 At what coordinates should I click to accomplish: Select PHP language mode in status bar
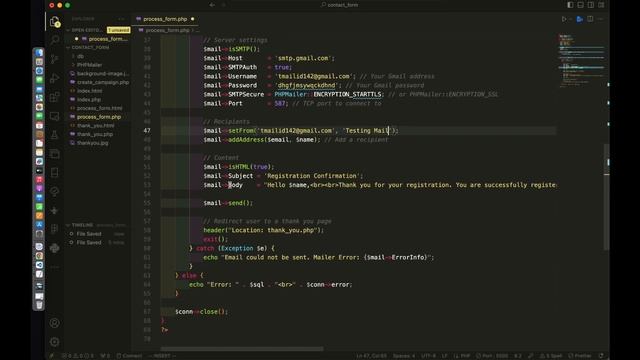(x=462, y=356)
